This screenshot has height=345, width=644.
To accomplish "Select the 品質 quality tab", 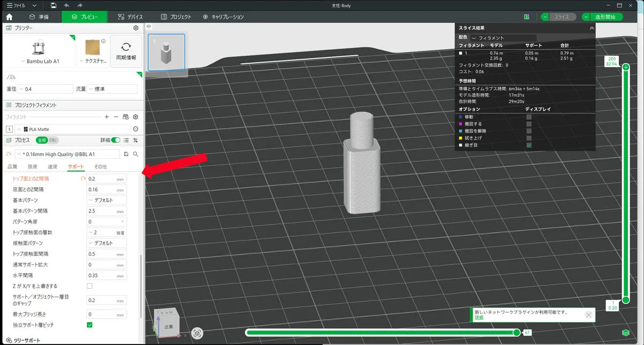I will [12, 167].
